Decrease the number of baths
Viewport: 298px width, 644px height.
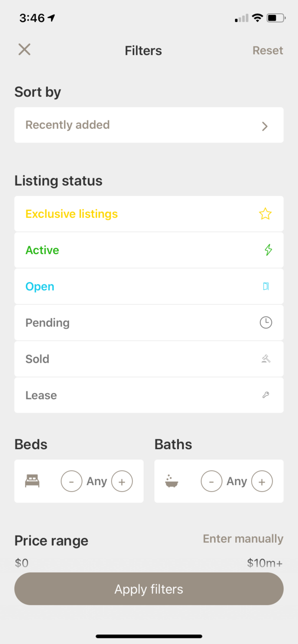pos(212,481)
